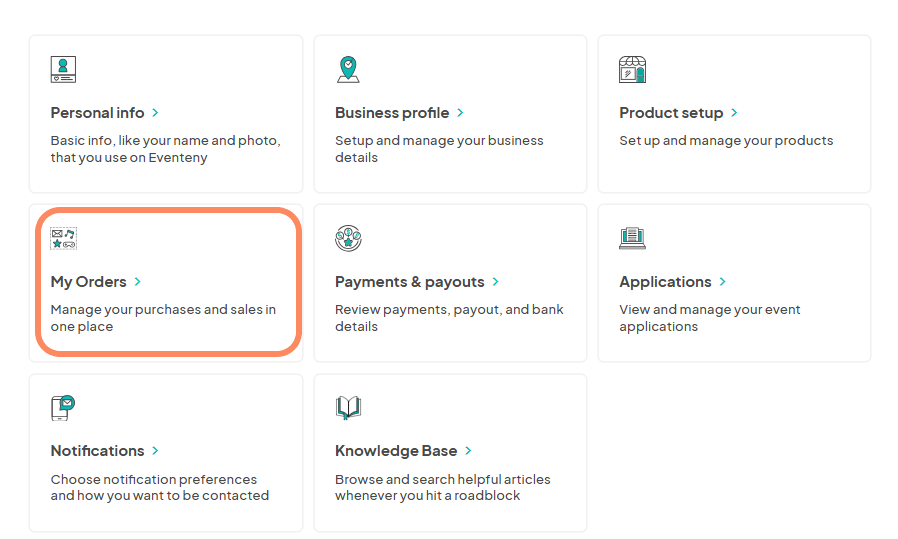Open the Applications heading link
The width and height of the screenshot is (898, 539).
tap(665, 282)
